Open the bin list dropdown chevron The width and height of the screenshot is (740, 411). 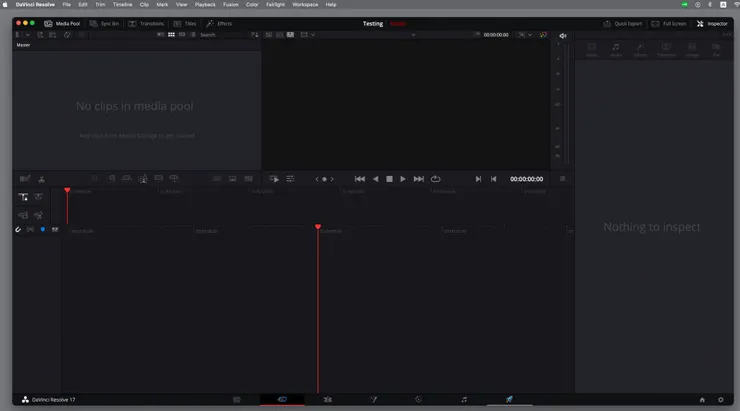(x=28, y=35)
